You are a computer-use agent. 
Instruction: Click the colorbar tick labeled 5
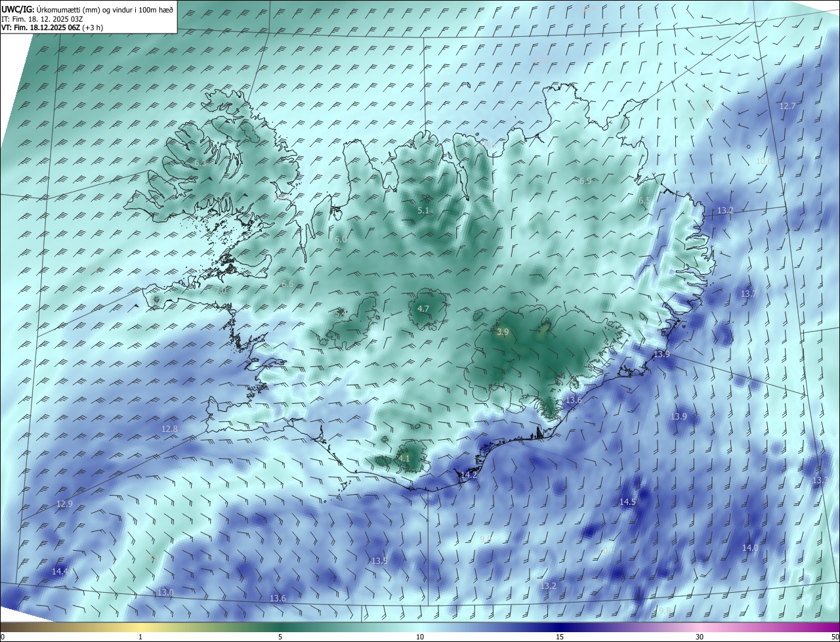[280, 637]
